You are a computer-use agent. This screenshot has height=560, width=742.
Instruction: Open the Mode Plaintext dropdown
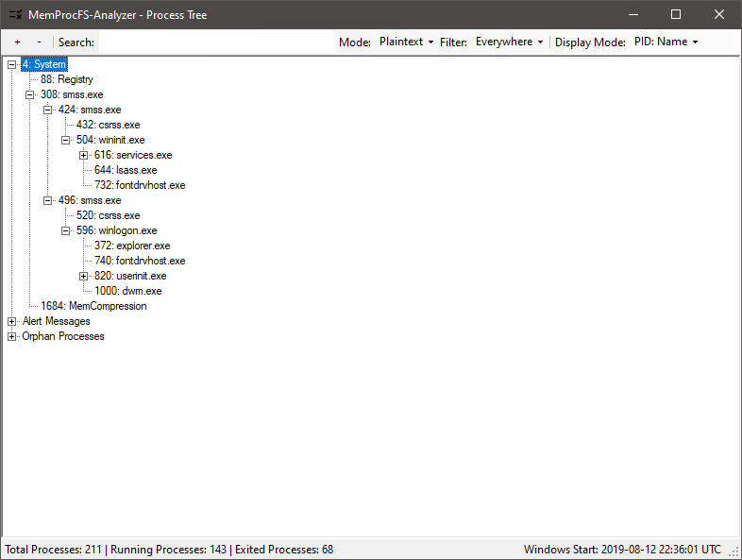(x=406, y=42)
